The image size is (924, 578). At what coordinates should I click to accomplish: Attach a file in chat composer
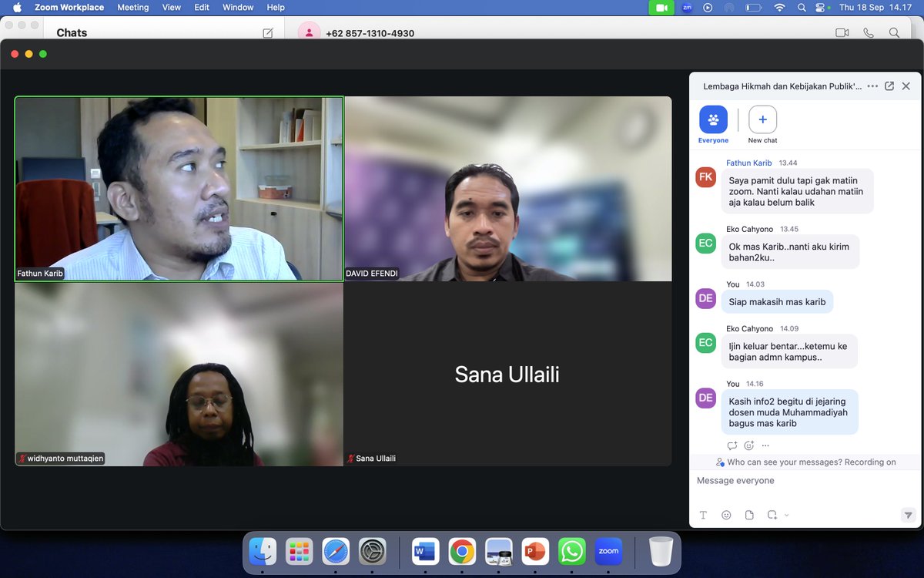749,515
